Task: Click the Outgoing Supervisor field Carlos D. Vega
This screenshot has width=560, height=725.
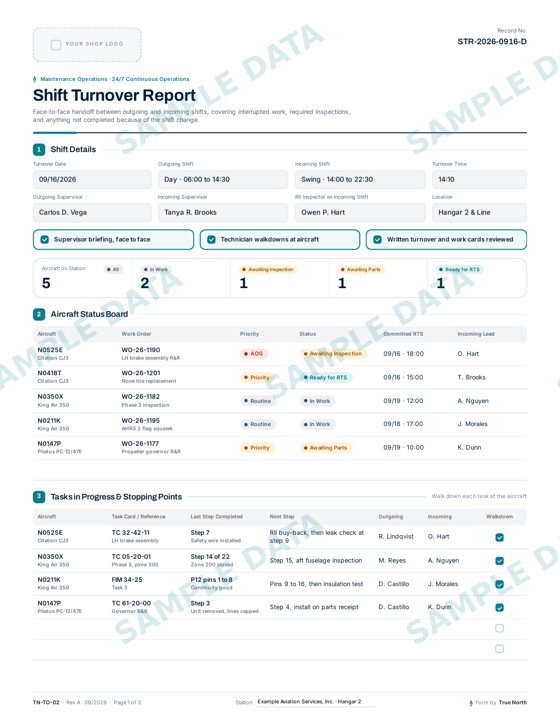Action: (92, 213)
